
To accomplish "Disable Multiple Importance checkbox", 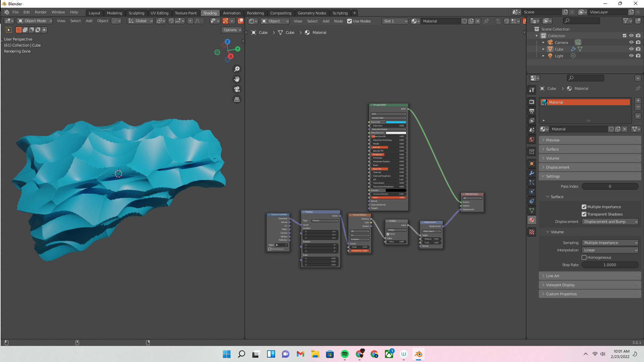I will [584, 207].
